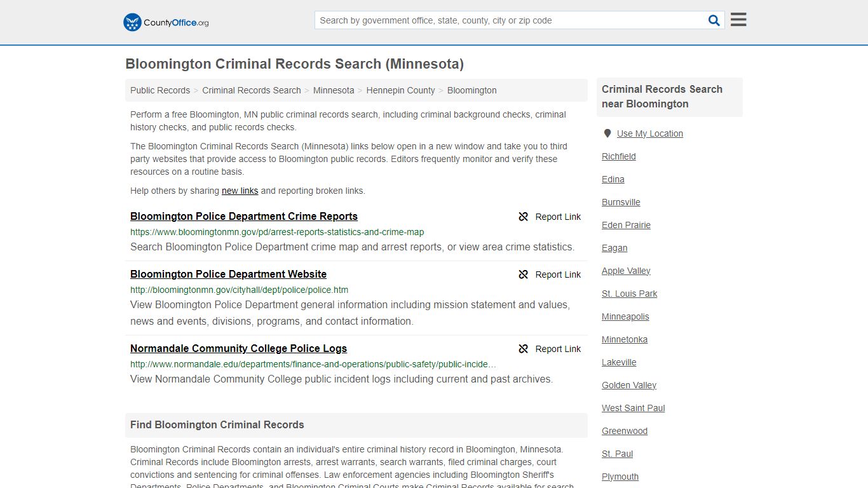Open Lakeville nearby city link
Screen dimensions: 868x488
point(619,362)
